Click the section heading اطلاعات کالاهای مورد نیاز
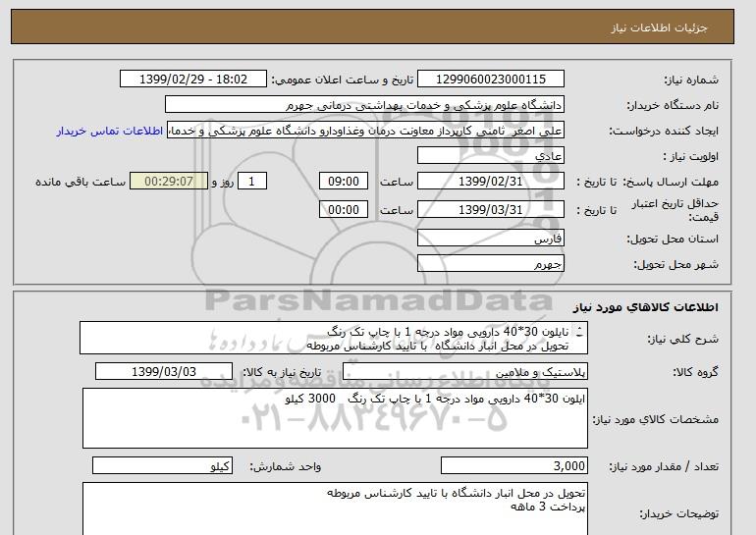Screen dimensions: 756x535 click(x=646, y=307)
